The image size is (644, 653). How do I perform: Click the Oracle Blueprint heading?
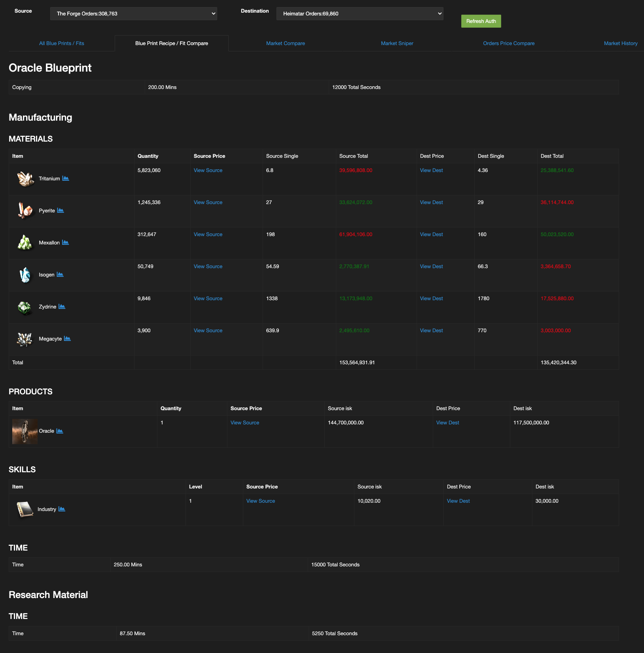point(50,68)
